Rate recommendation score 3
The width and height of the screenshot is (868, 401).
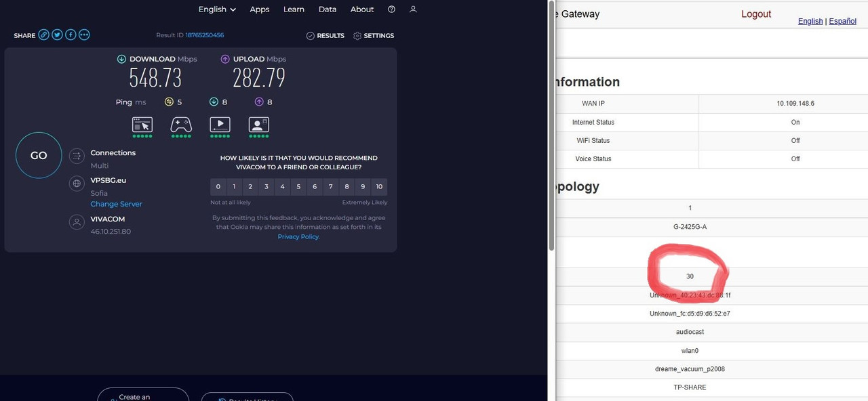(267, 187)
